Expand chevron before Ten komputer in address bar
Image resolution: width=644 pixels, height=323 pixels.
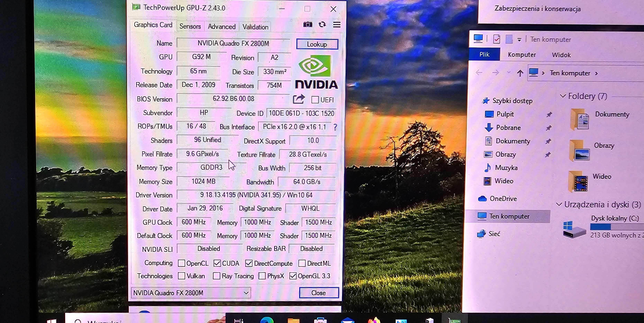(543, 73)
